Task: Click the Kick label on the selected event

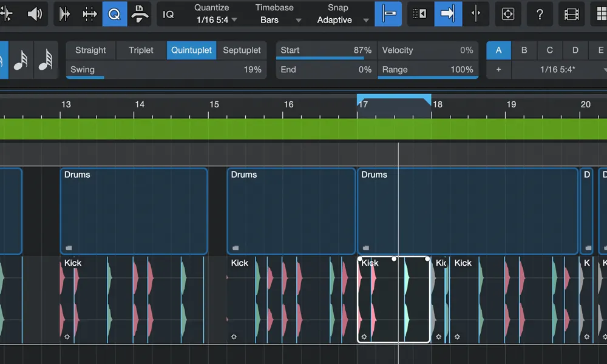Action: (370, 263)
